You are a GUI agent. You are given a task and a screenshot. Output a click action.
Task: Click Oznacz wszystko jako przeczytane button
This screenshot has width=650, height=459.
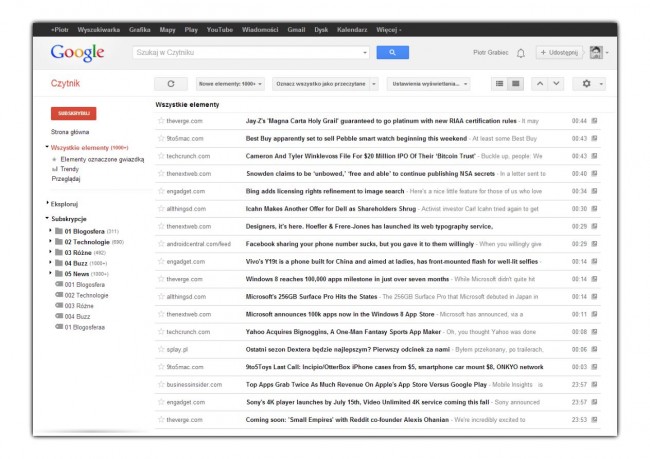tap(321, 84)
